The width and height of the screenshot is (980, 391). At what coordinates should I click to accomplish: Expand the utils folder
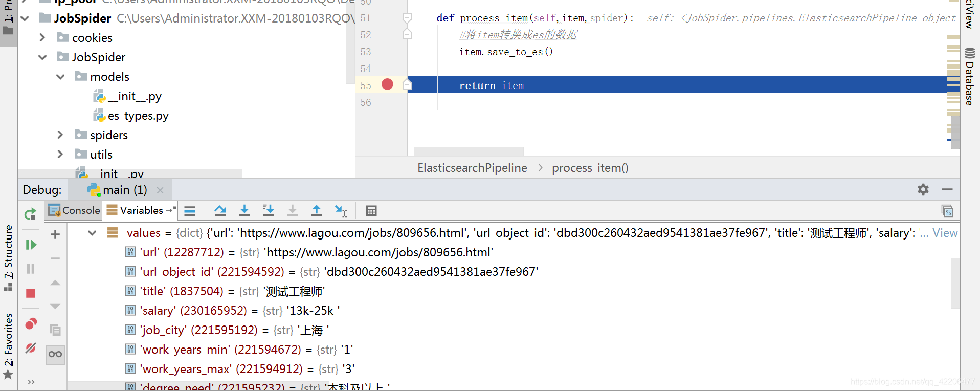(x=60, y=155)
